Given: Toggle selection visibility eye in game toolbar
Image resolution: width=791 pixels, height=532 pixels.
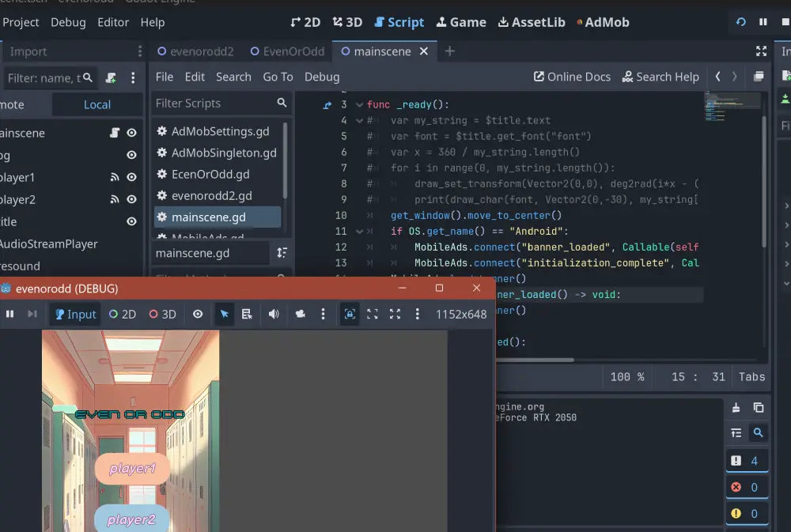Looking at the screenshot, I should coord(198,314).
